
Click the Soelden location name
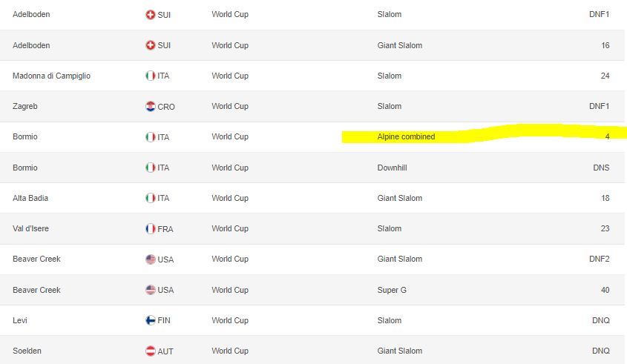tap(27, 351)
